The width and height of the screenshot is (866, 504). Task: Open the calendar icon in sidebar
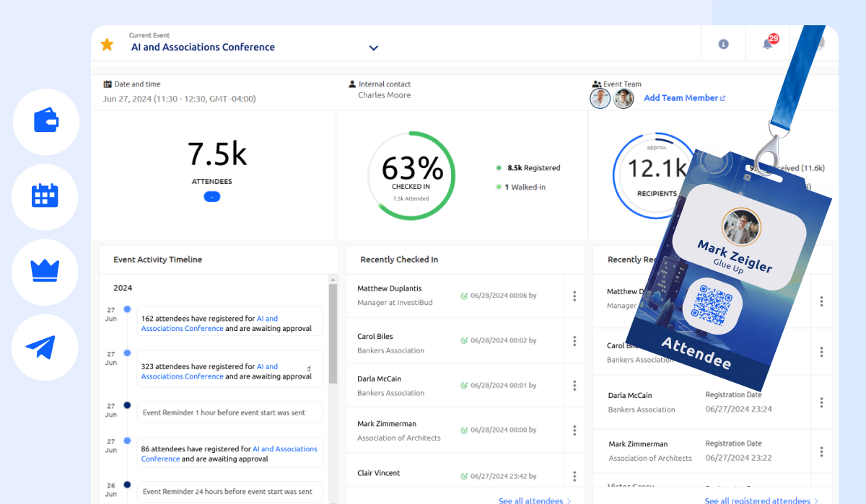[45, 196]
